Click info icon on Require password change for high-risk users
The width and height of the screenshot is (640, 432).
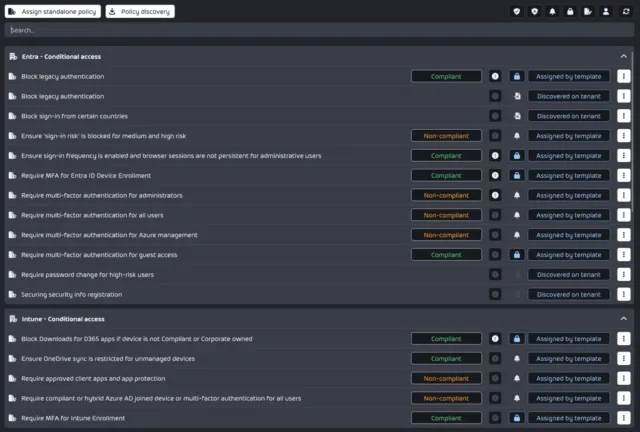click(495, 275)
